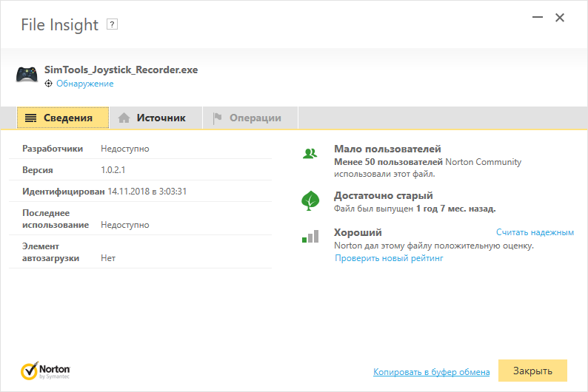Open the Сведения tab
Viewport: 588px width, 392px height.
coord(63,118)
